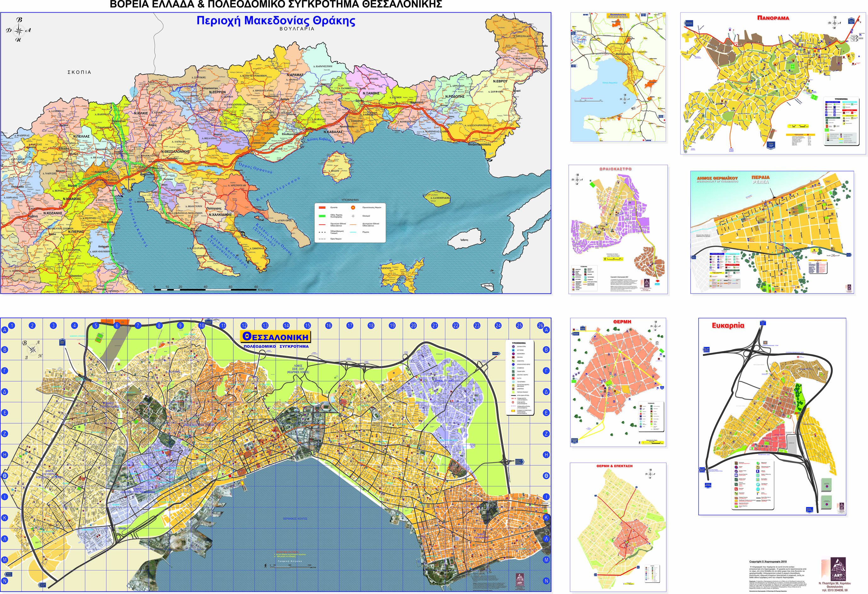868x594 pixels.
Task: Open the Ευκαρπία inset map
Action: point(772,417)
